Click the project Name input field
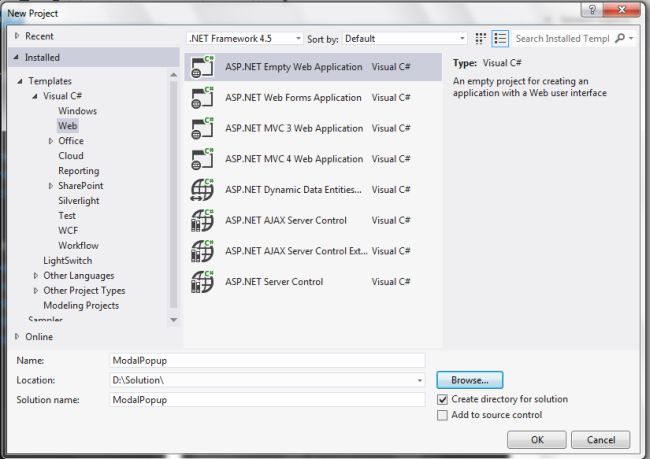Image resolution: width=650 pixels, height=459 pixels. pos(267,360)
